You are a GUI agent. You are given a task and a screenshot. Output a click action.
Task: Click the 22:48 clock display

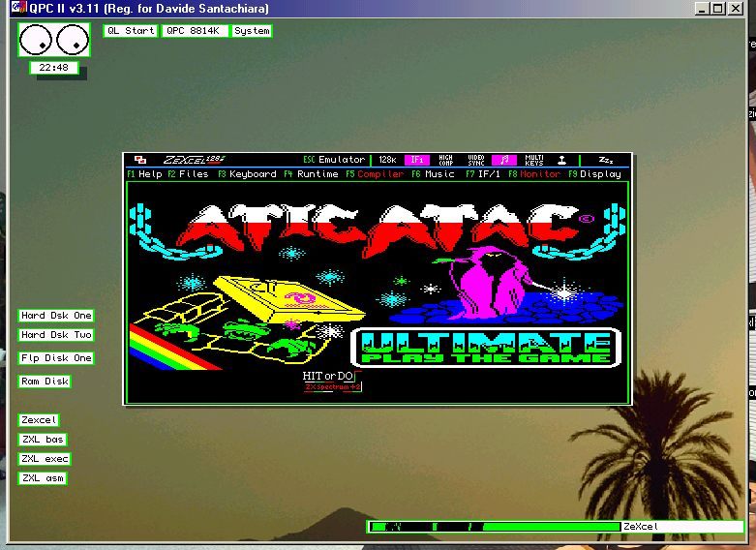pos(53,68)
